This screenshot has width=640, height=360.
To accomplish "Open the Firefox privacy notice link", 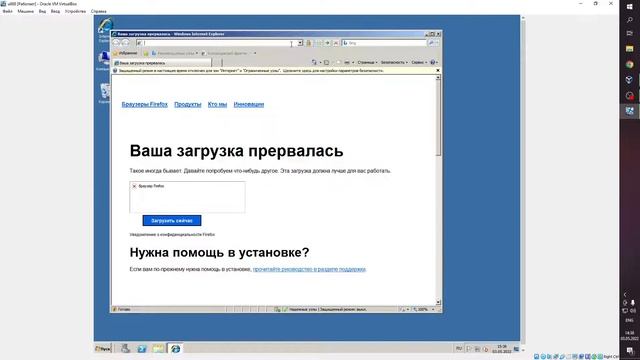I will click(x=172, y=235).
